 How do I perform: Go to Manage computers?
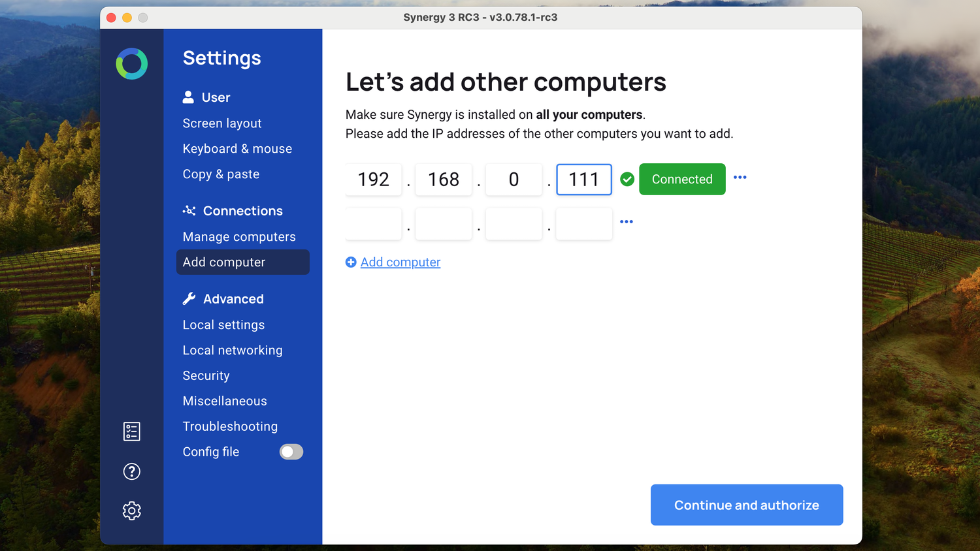point(239,237)
